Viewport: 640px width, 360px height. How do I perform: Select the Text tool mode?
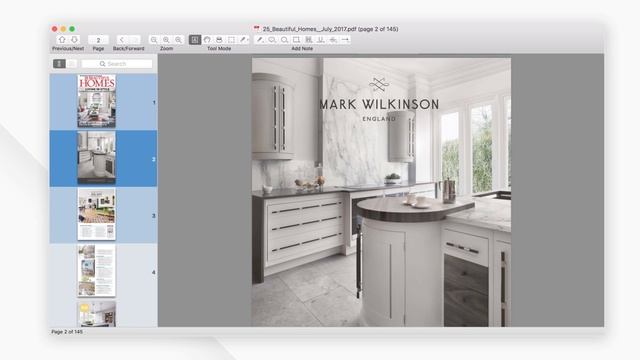coord(195,40)
